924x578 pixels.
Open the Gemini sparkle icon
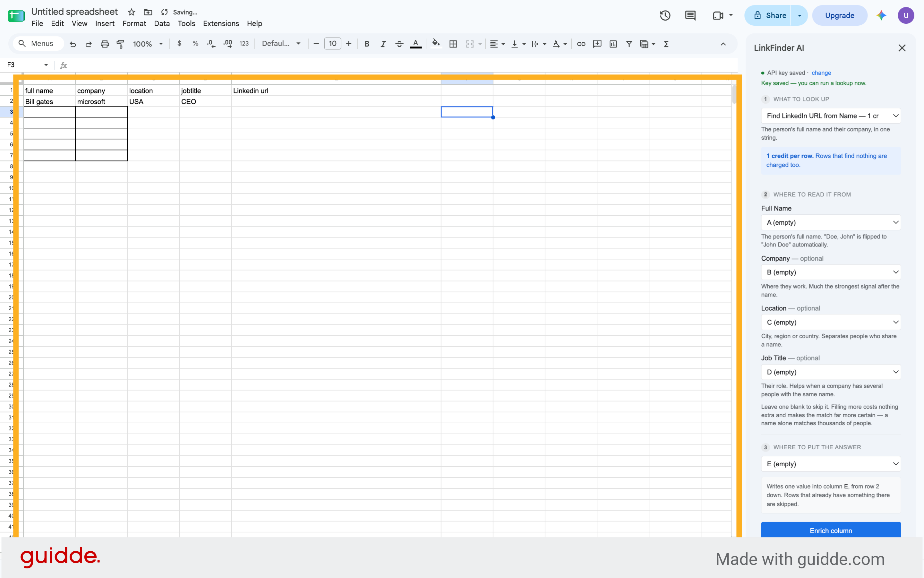pos(881,15)
